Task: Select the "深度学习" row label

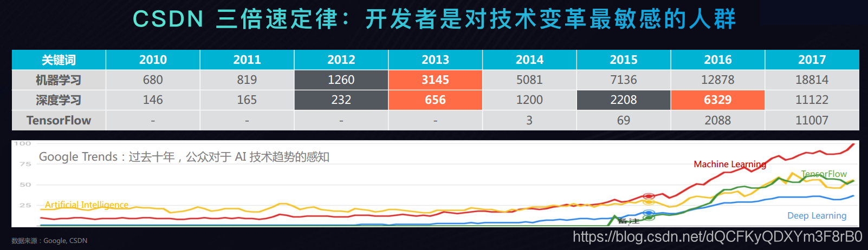Action: click(59, 100)
